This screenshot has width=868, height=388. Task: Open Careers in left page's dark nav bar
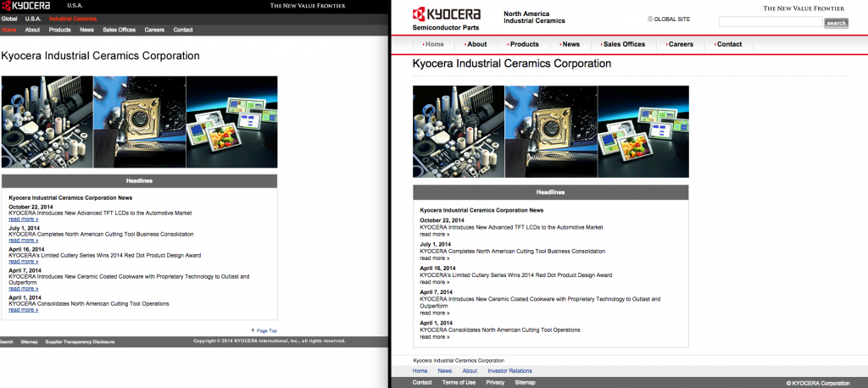(x=154, y=30)
